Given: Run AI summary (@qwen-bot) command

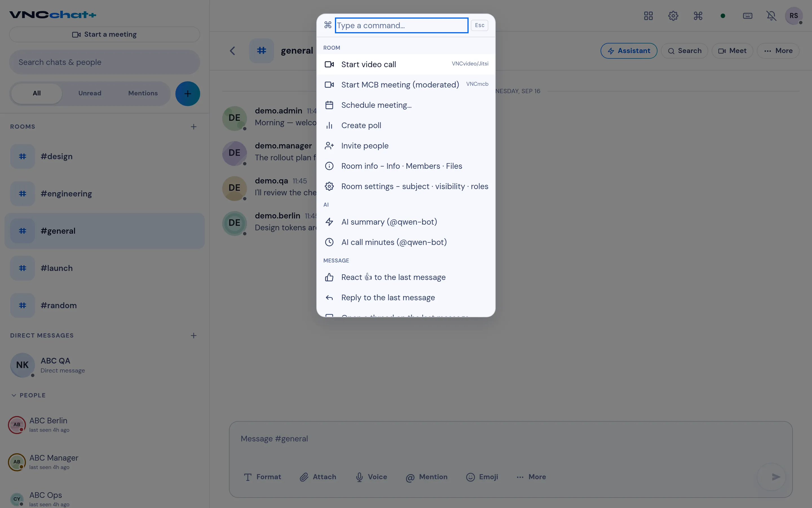Looking at the screenshot, I should point(406,222).
